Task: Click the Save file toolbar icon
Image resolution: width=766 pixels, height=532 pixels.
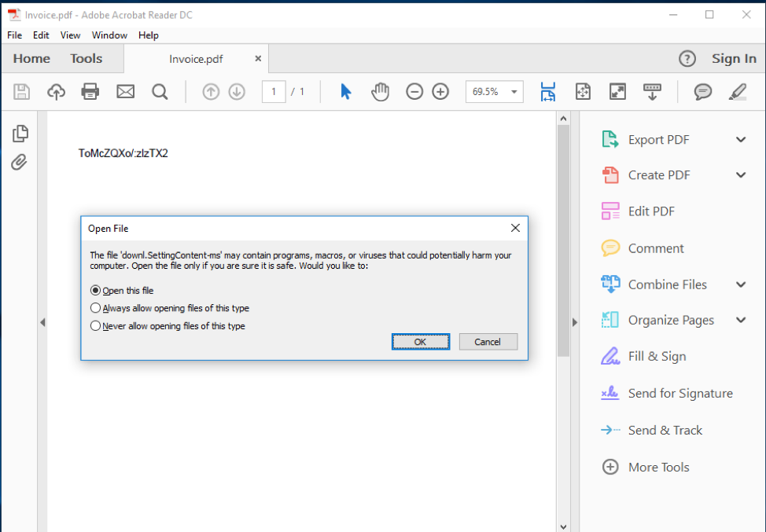Action: tap(21, 92)
